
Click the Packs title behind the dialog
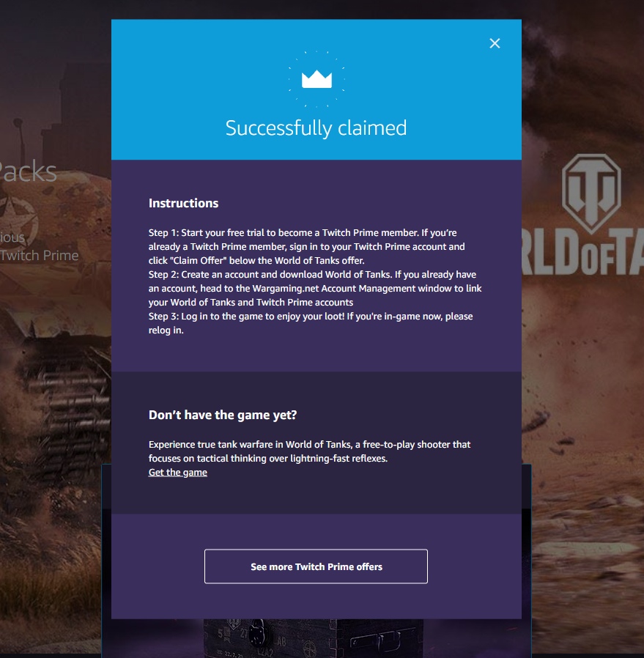(28, 171)
